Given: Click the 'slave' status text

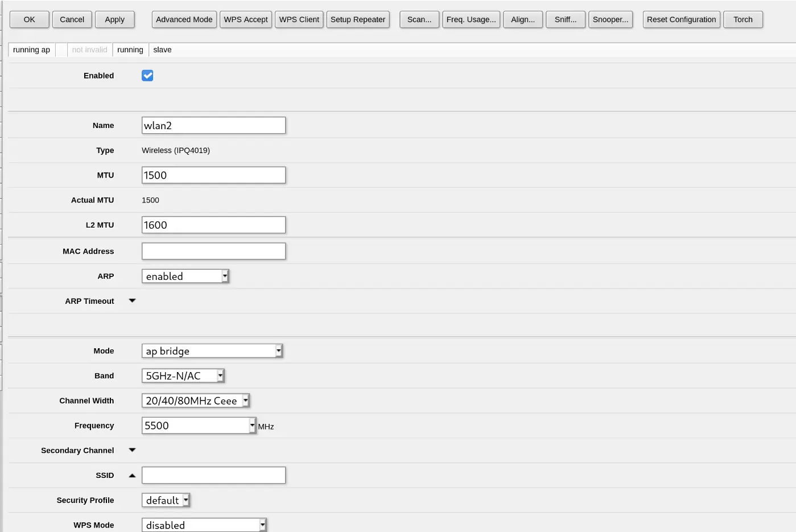Looking at the screenshot, I should (162, 50).
